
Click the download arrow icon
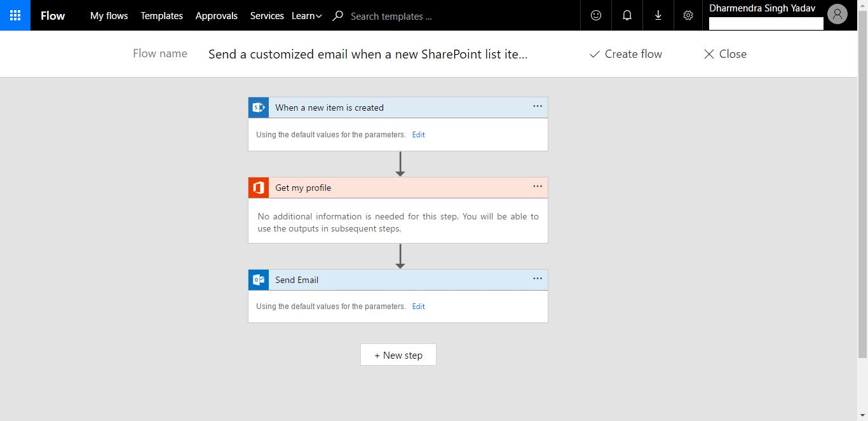(x=658, y=15)
